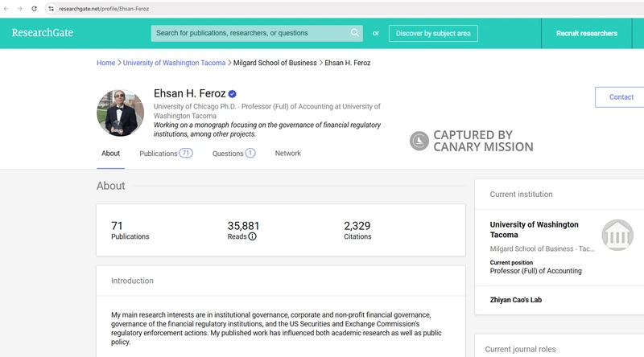Open Zhiyan Cao's Lab link

(x=515, y=300)
